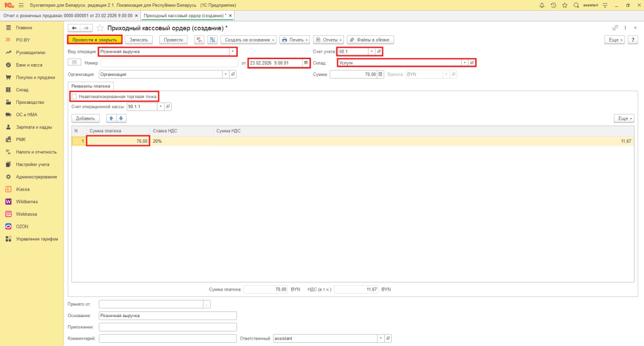Open the Wildberries section in sidebar
Screen dimensions: 644x346
(x=27, y=201)
